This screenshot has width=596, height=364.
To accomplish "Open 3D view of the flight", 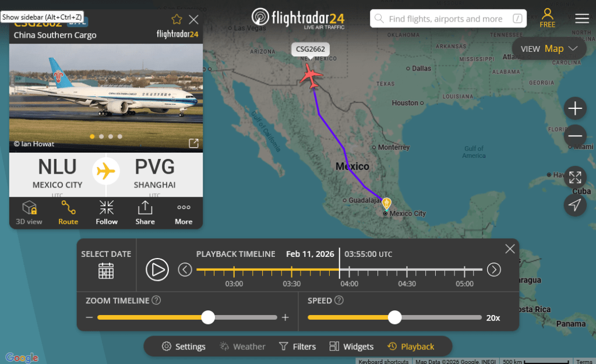I will tap(29, 213).
